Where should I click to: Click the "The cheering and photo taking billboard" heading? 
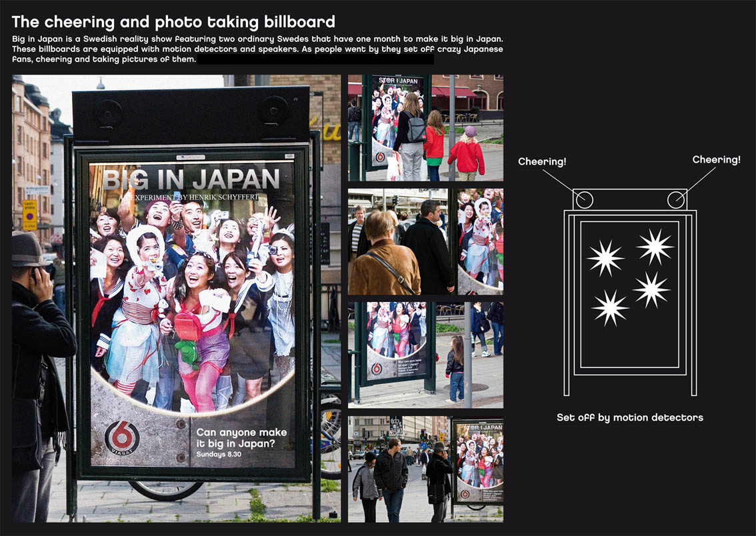[173, 22]
